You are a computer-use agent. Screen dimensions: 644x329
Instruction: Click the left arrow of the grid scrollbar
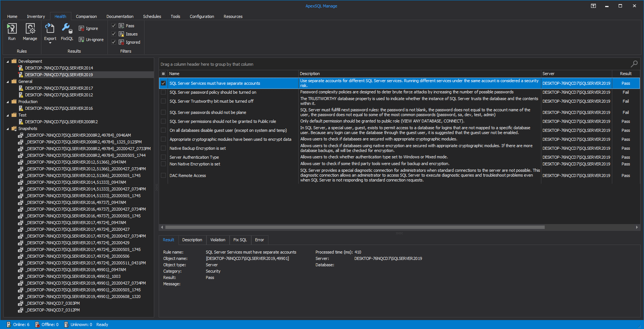[162, 227]
